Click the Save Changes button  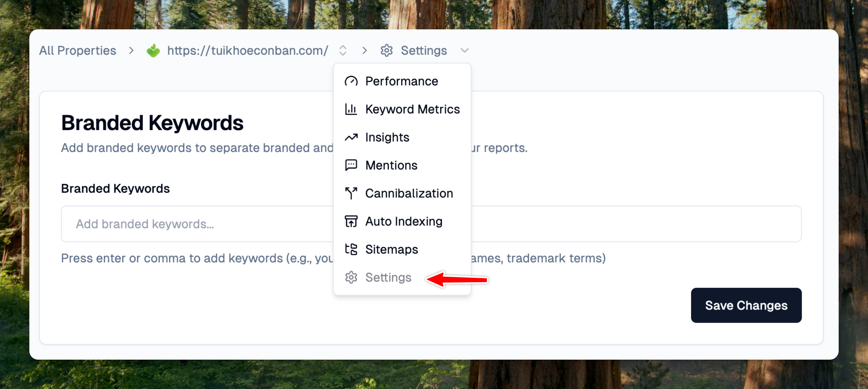746,305
